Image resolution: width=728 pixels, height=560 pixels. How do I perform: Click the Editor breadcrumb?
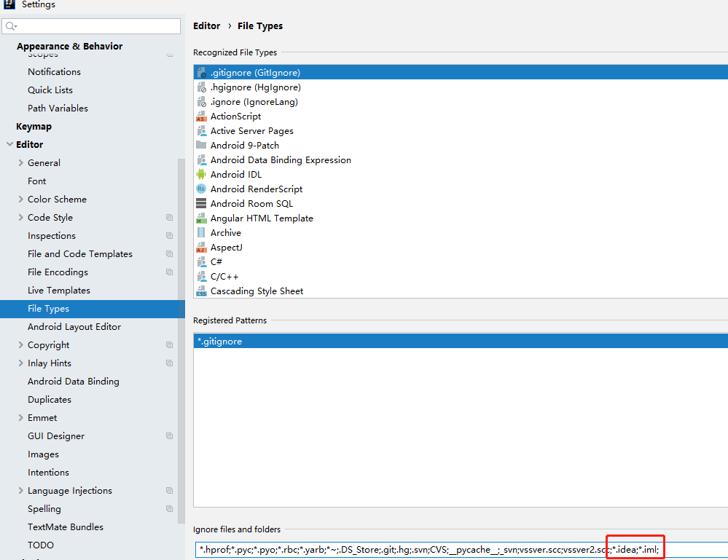click(x=206, y=25)
